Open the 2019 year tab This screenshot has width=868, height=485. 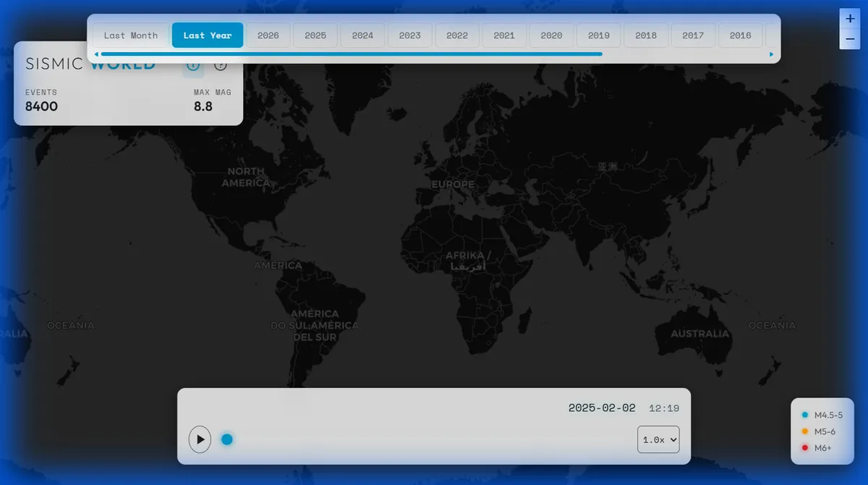pos(599,35)
